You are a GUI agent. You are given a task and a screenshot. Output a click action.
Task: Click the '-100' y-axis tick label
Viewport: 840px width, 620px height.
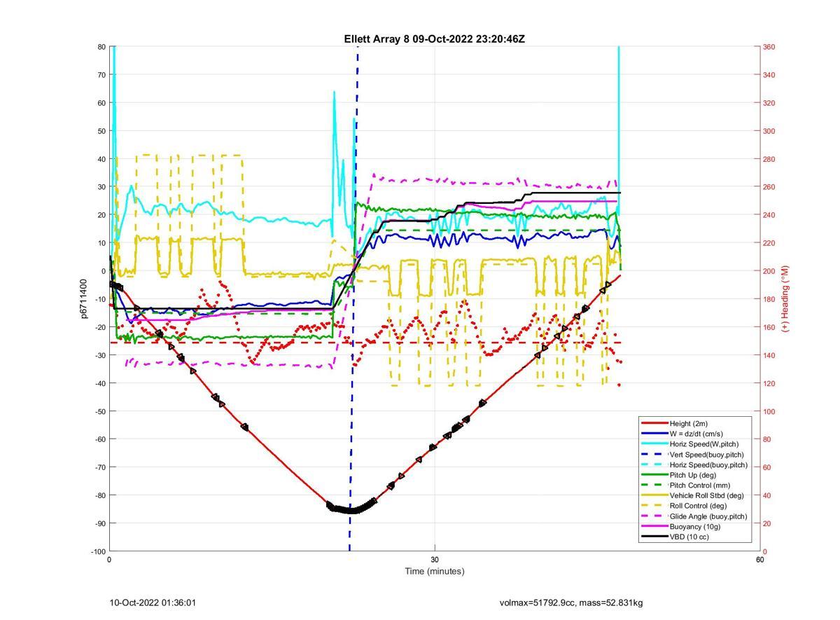point(98,551)
